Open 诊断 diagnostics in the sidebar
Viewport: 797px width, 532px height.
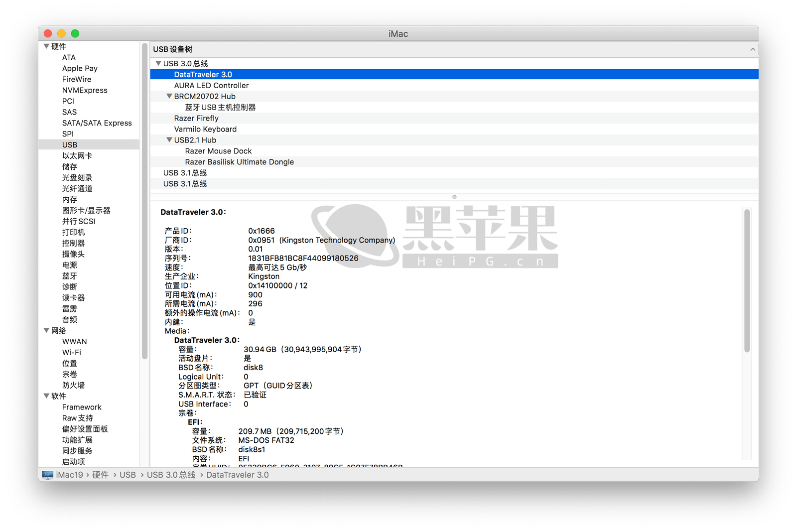(x=70, y=287)
